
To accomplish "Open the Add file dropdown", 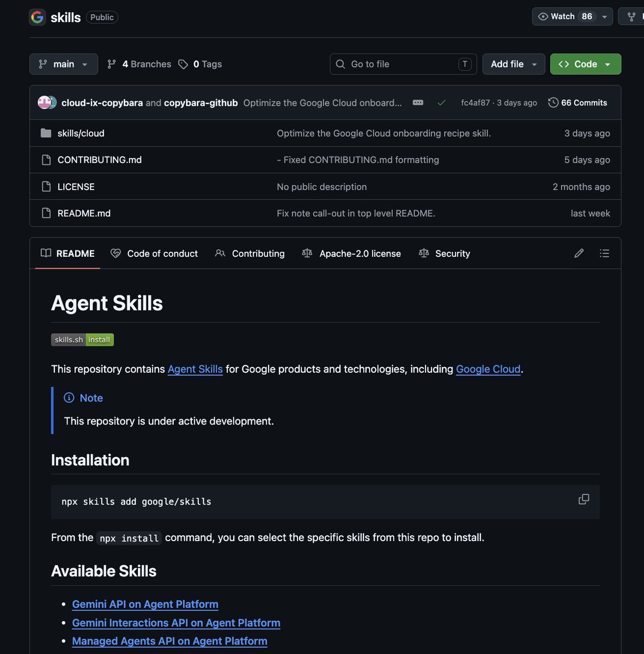I will tap(514, 64).
